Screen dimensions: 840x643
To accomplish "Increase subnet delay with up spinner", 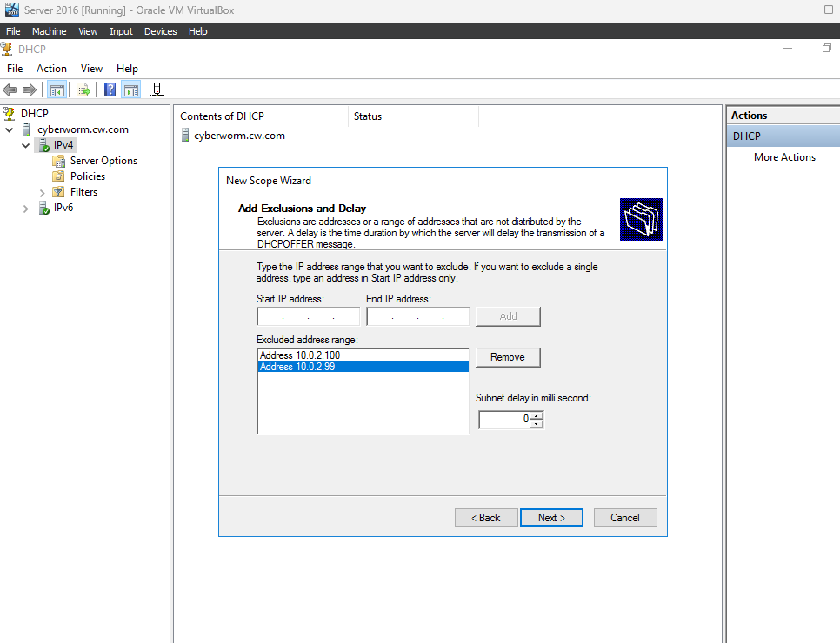I will click(x=537, y=415).
